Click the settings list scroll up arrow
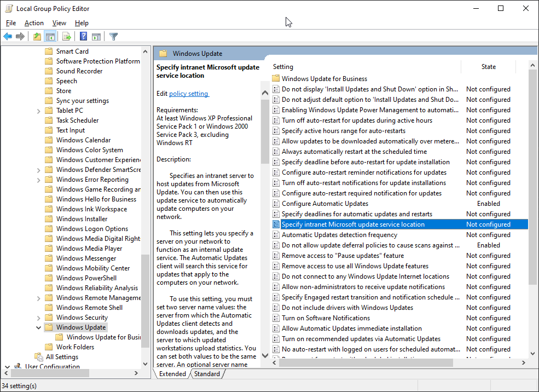Screen dimensions: 539x392 coord(532,65)
